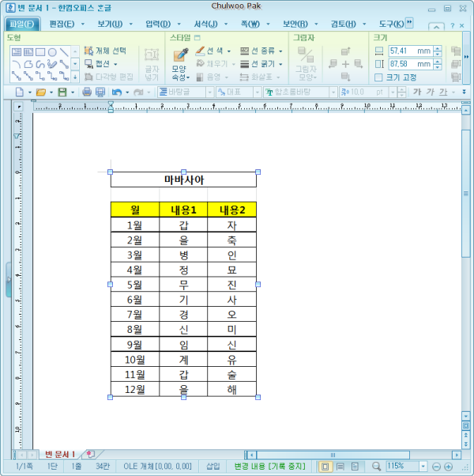This screenshot has height=476, width=474.
Task: Open the 검토 review menu
Action: pos(344,24)
